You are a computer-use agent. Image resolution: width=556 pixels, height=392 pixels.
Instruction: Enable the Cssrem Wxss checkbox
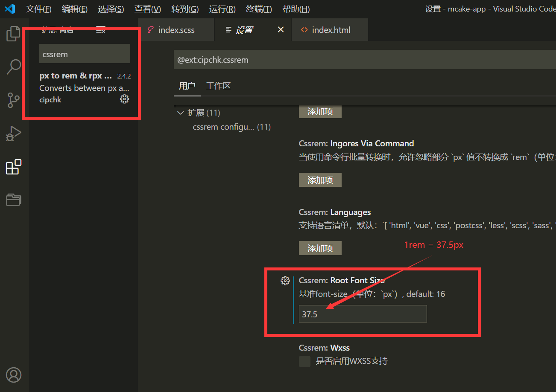(304, 361)
